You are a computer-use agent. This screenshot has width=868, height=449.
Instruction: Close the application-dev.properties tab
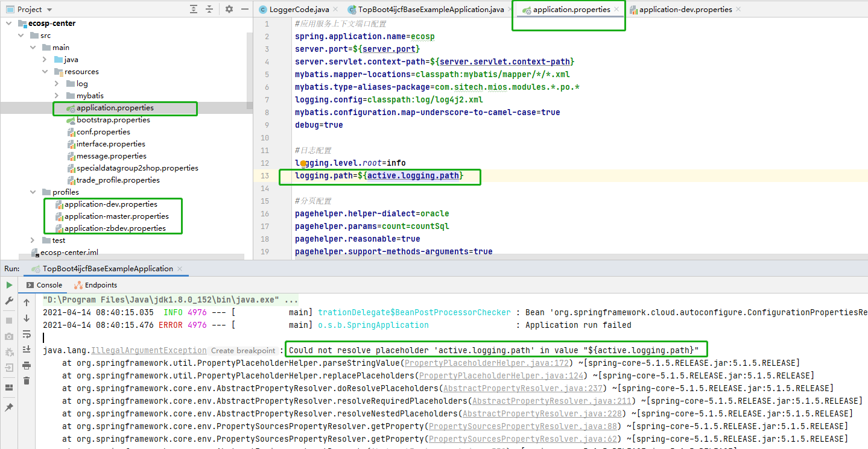click(x=739, y=10)
